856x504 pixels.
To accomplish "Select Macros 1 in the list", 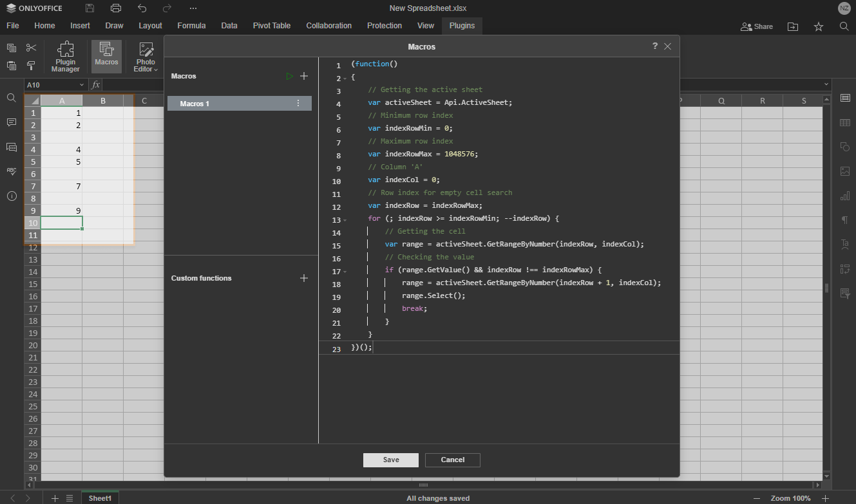I will (240, 104).
